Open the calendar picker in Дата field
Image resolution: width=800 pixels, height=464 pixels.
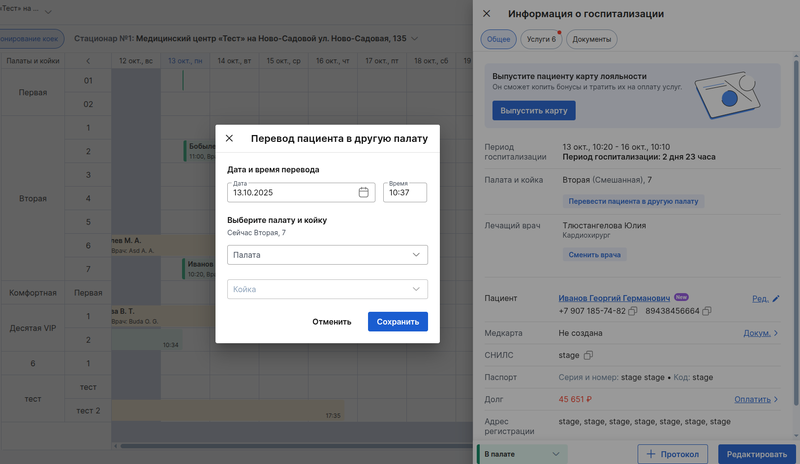pos(364,193)
